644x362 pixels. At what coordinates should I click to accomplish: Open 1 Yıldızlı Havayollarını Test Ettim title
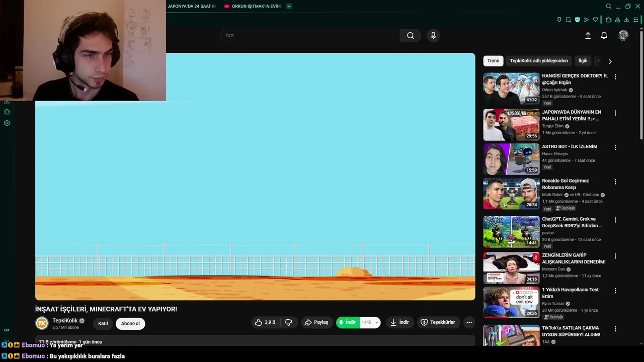(570, 293)
